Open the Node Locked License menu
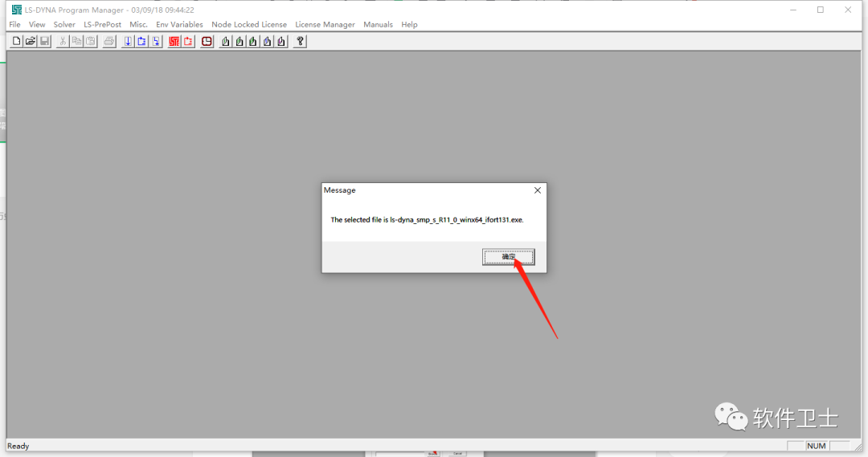The image size is (868, 457). pos(249,24)
